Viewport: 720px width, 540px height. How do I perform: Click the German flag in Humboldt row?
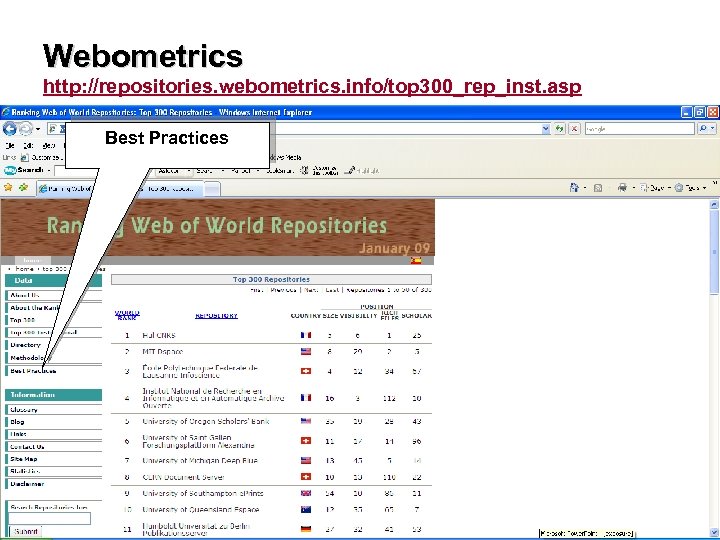306,529
